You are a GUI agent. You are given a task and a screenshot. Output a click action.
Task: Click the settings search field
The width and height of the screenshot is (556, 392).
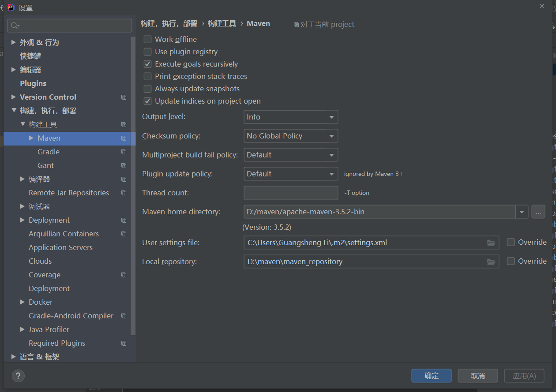[70, 26]
